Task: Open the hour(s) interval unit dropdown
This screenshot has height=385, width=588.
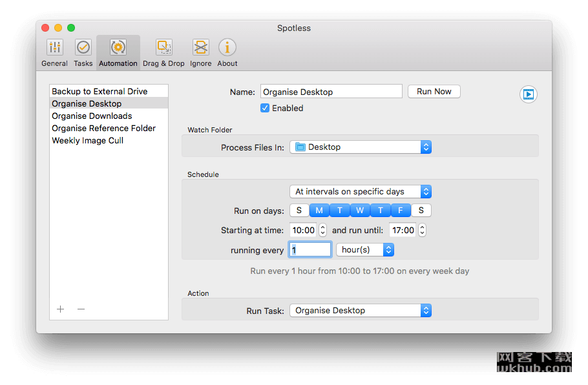Action: (365, 250)
